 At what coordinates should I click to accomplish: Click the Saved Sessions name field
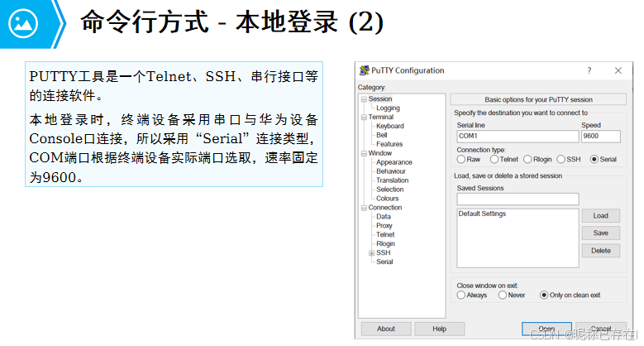[518, 199]
